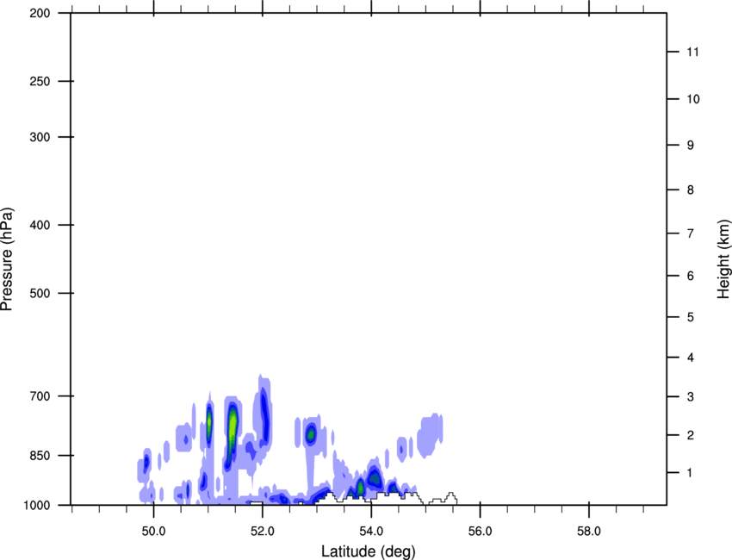
Task: Click the 7 km height label
Action: click(691, 233)
